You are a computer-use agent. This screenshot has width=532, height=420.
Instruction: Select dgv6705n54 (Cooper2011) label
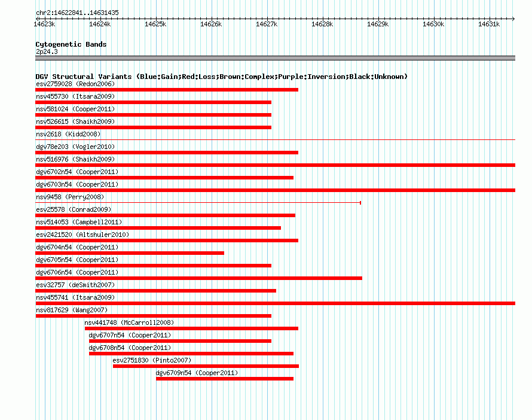coord(77,260)
